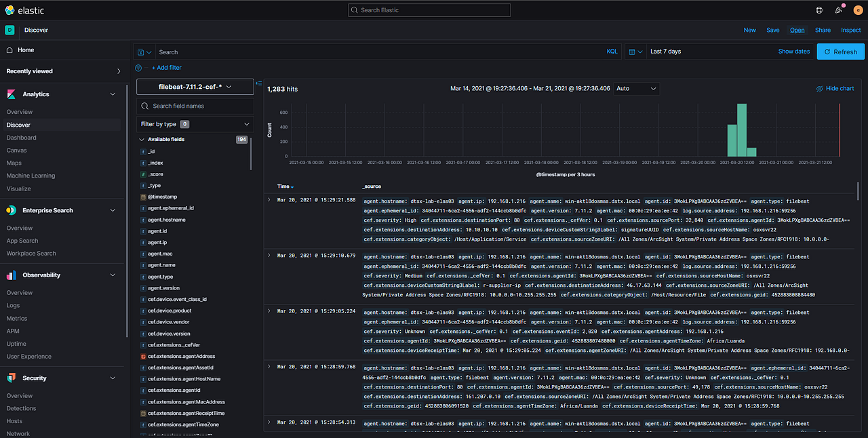Click the Refresh button
This screenshot has width=868, height=438.
coord(840,51)
